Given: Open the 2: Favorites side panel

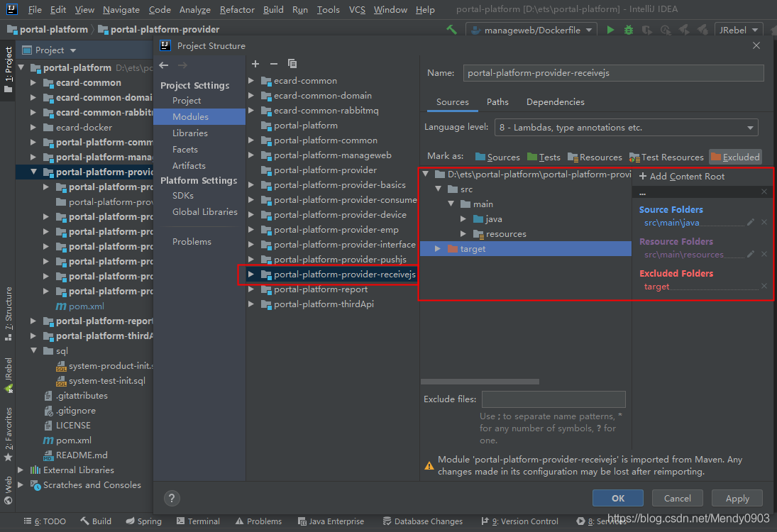Looking at the screenshot, I should [x=8, y=434].
